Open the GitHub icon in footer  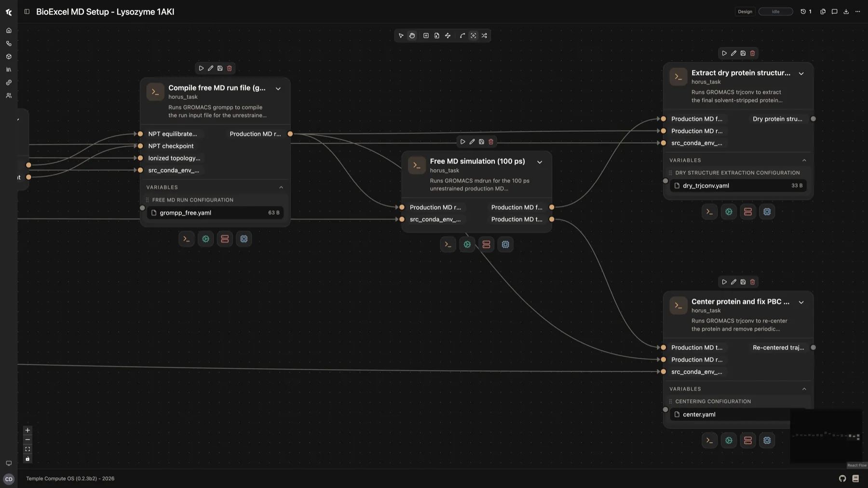(842, 479)
